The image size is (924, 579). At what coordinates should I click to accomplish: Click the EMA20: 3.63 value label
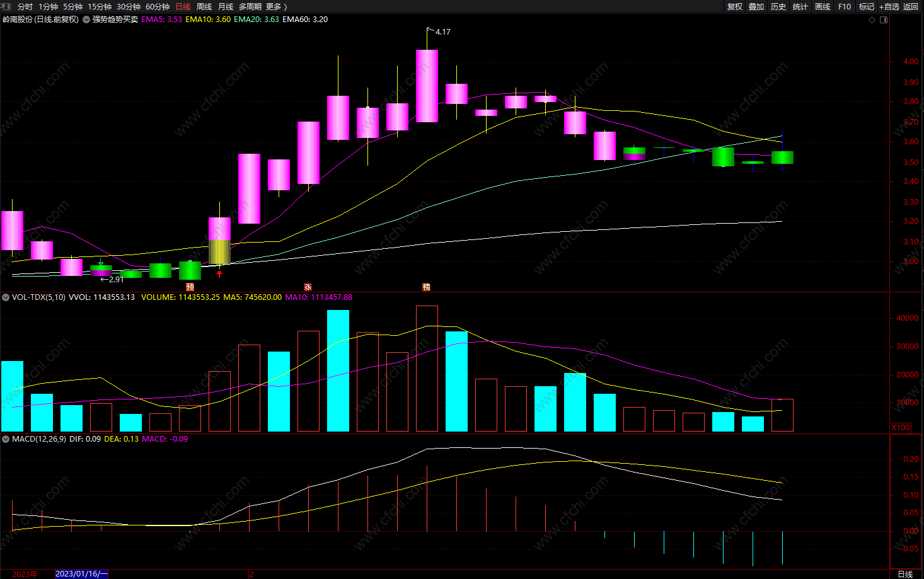tap(257, 20)
